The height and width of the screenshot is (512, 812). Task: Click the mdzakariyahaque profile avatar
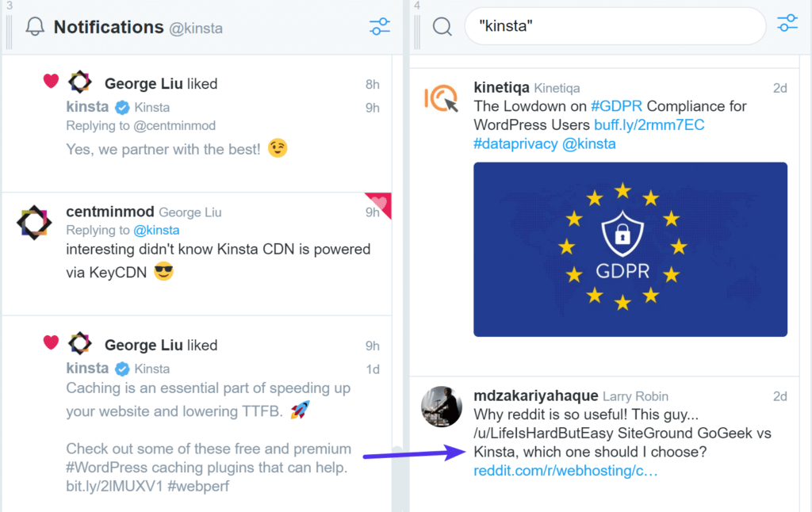point(440,407)
